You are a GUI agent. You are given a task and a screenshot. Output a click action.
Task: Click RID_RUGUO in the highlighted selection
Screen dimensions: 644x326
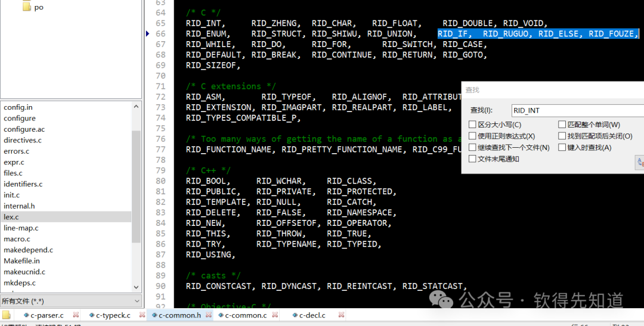pos(506,33)
